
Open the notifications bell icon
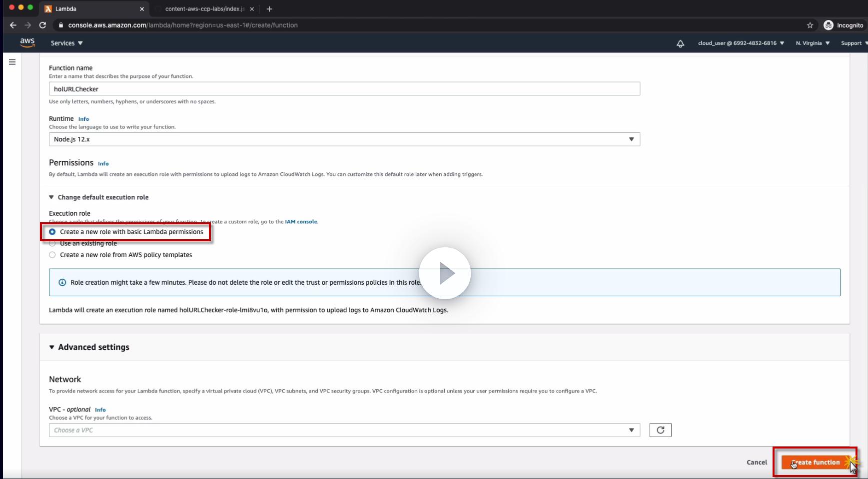(680, 43)
